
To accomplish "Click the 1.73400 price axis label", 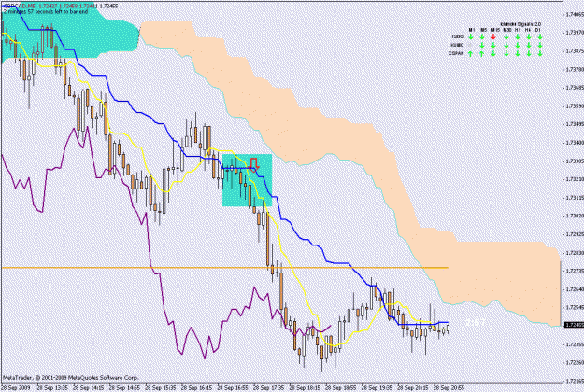I will (x=575, y=143).
